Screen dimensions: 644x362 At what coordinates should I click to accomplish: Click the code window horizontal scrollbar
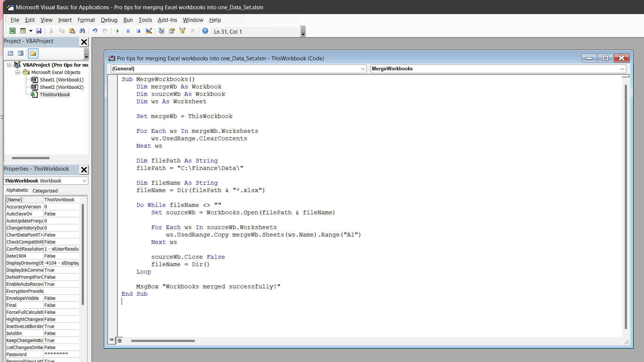coord(163,341)
